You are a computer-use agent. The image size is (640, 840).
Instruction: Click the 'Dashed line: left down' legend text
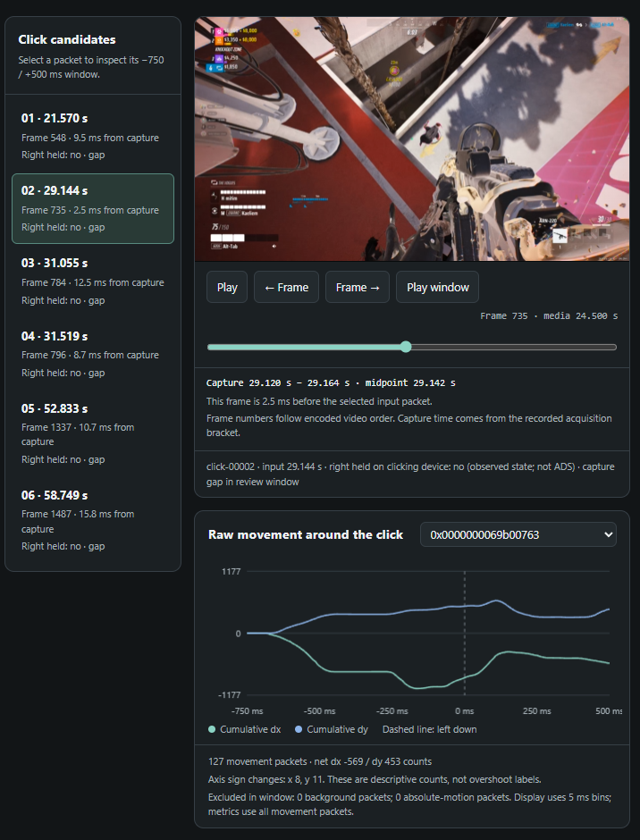[429, 729]
